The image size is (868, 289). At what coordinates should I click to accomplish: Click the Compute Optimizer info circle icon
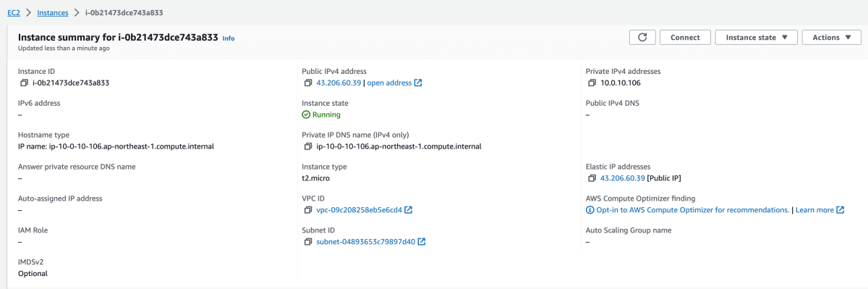590,210
